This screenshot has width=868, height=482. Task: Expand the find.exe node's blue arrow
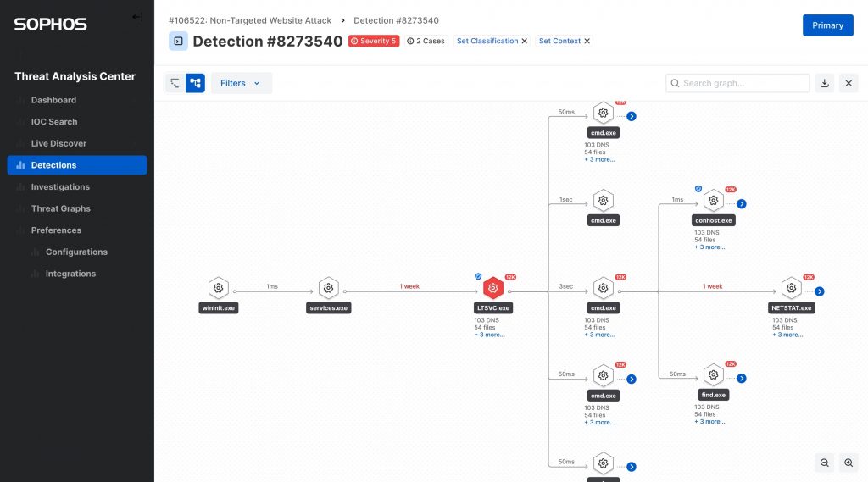[741, 379]
